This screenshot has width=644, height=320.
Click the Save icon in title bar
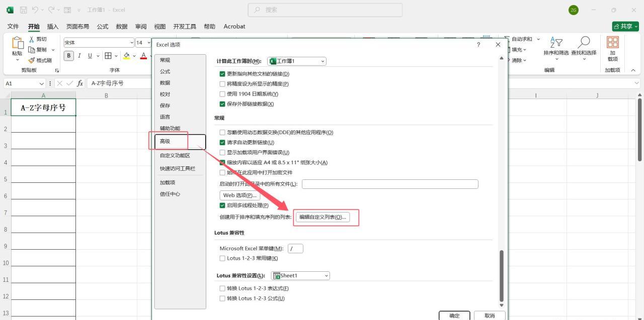coord(24,10)
